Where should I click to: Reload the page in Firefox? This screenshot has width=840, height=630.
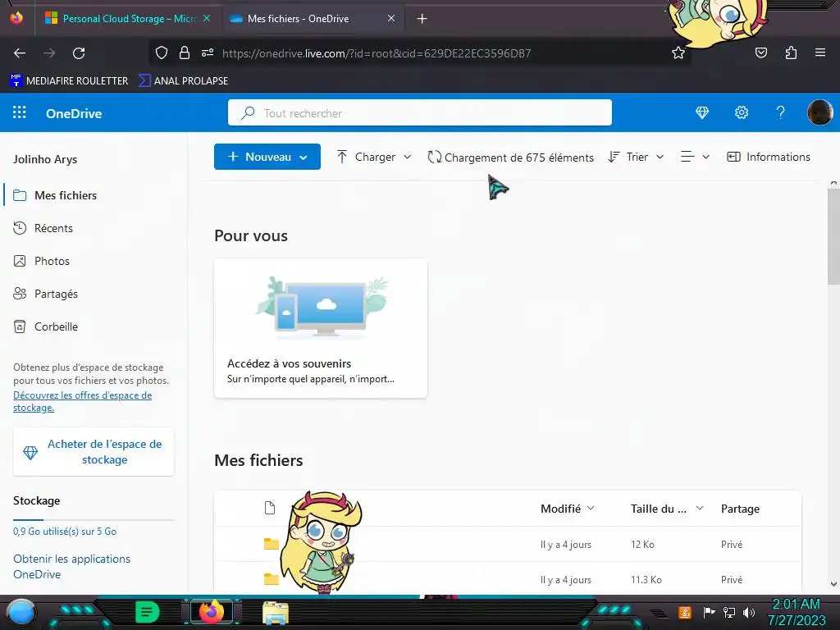(79, 53)
